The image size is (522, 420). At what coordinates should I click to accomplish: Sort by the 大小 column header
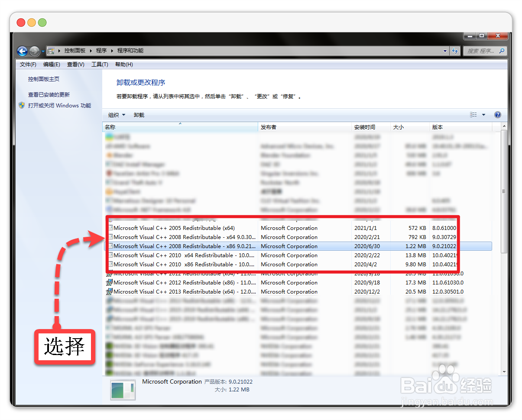[x=410, y=127]
